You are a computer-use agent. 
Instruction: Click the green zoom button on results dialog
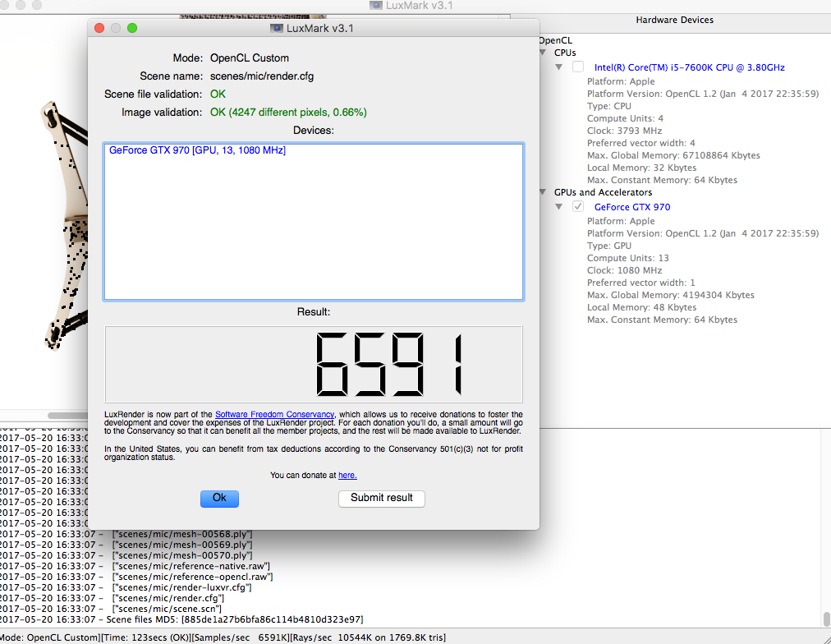tap(132, 28)
